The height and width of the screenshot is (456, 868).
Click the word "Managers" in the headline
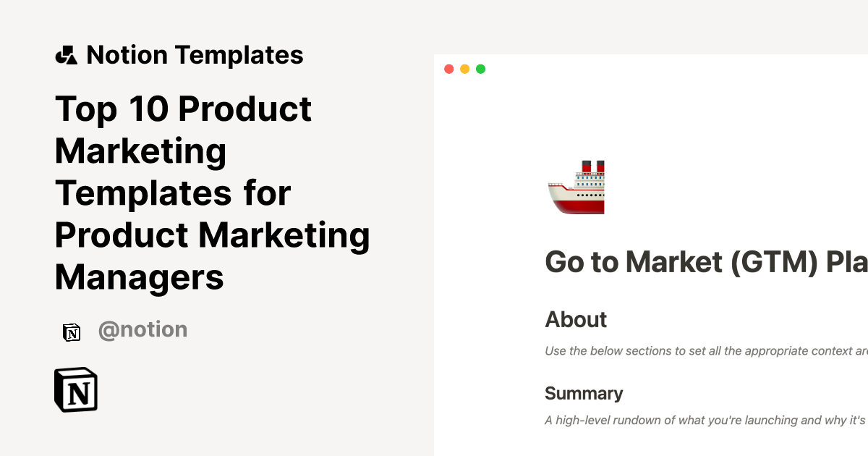click(x=139, y=276)
